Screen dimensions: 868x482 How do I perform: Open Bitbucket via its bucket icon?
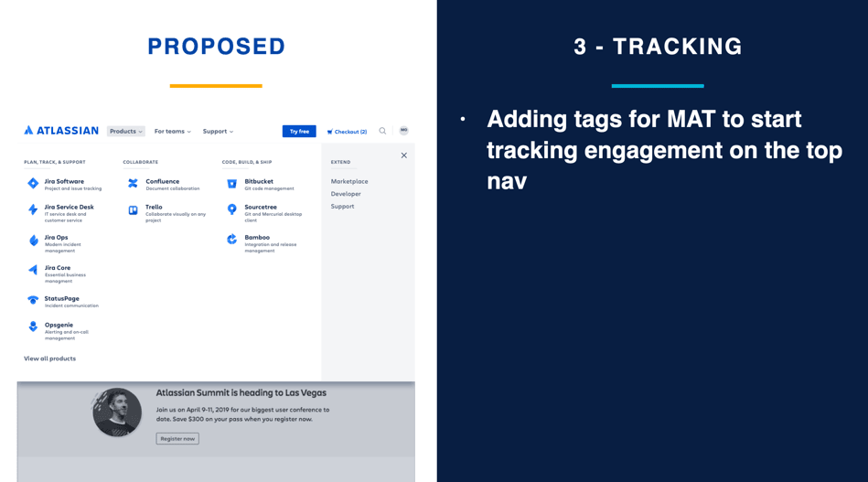coord(231,184)
